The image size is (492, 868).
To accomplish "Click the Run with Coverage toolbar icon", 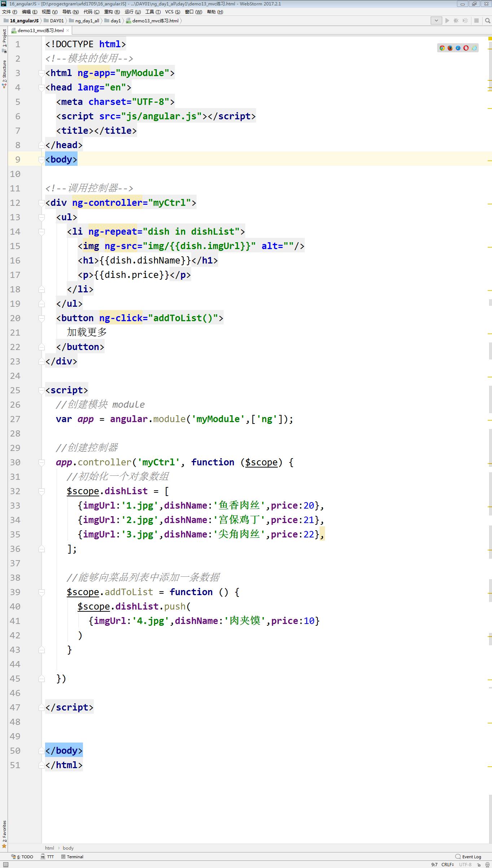I will coord(465,21).
